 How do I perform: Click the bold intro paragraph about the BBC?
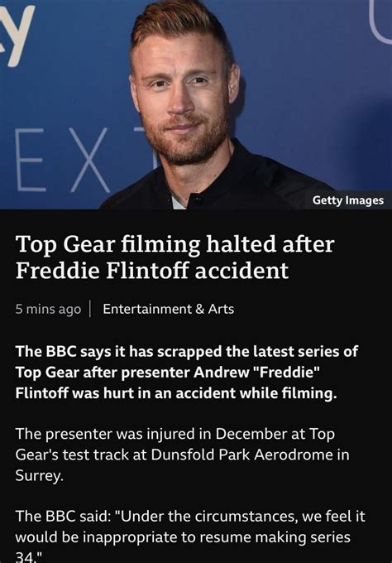(x=187, y=373)
